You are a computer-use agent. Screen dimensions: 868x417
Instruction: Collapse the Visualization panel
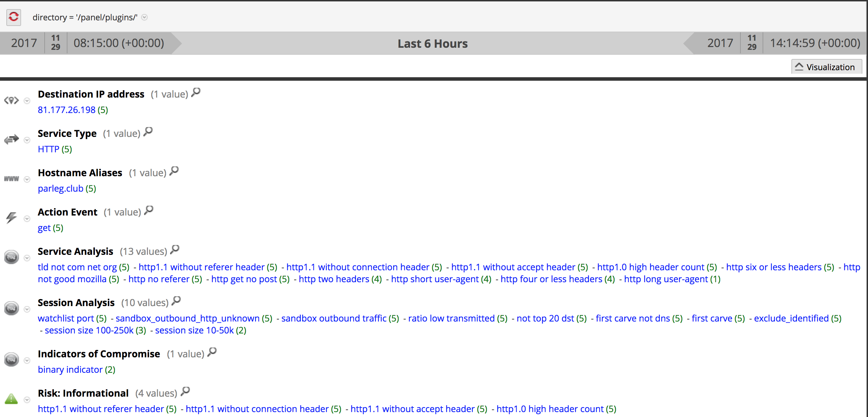pyautogui.click(x=826, y=67)
